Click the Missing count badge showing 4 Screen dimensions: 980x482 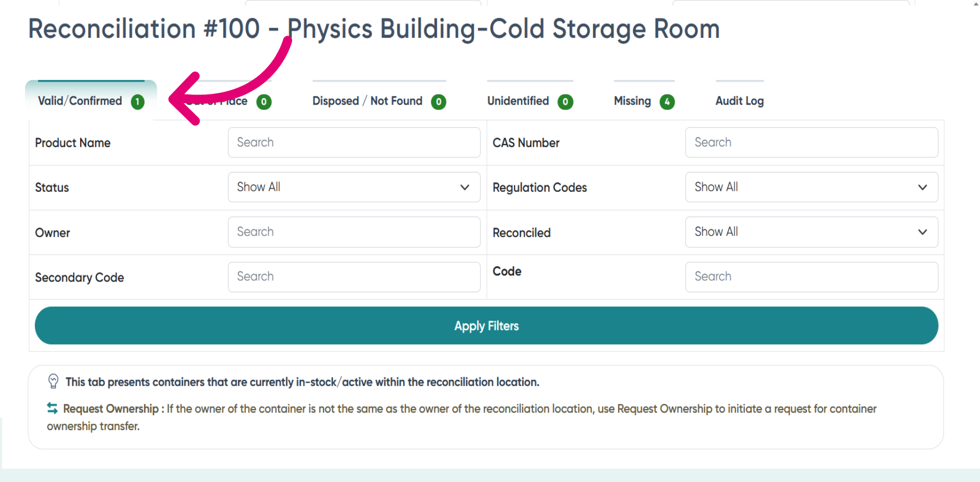click(667, 102)
